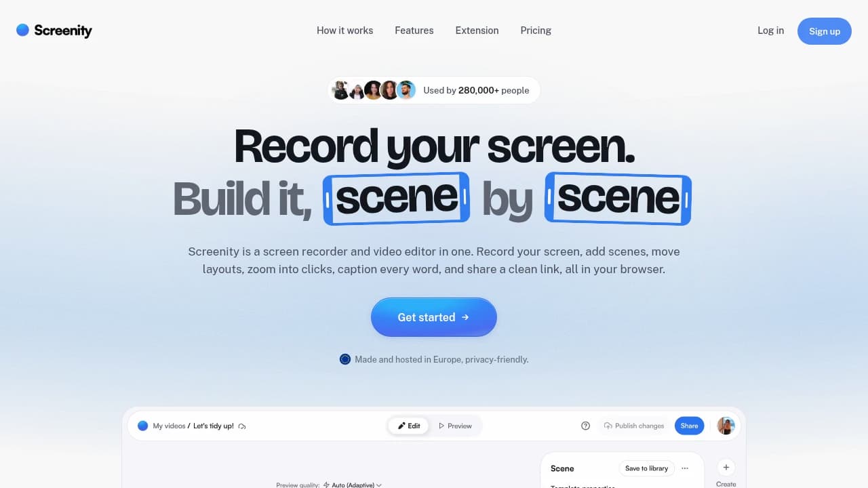Click Save to library button
Screen dimensions: 868x488
[647, 468]
